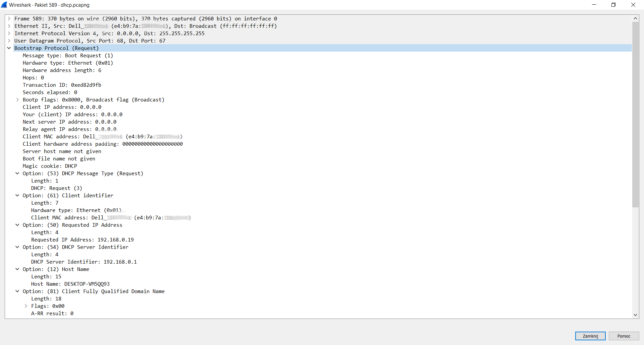644x345 pixels.
Task: Collapse Option 81 Client FQDN
Action: pos(17,291)
